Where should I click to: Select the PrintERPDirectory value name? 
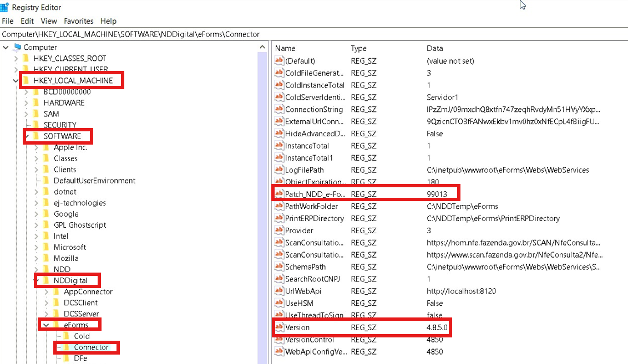pyautogui.click(x=315, y=218)
